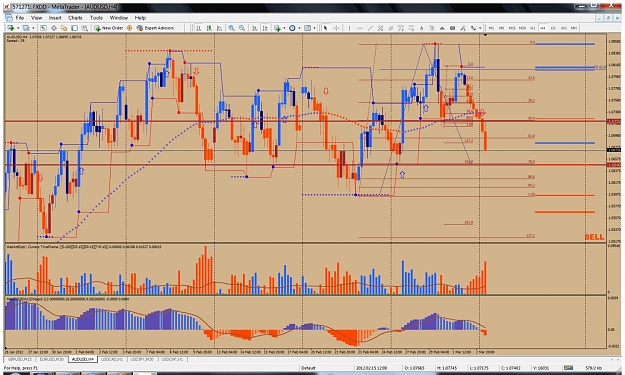Set timeframe to MN
625x375 pixels.
point(574,28)
